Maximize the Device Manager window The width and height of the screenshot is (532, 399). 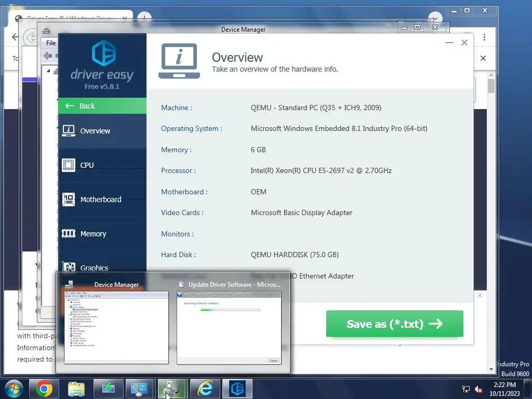point(417,27)
